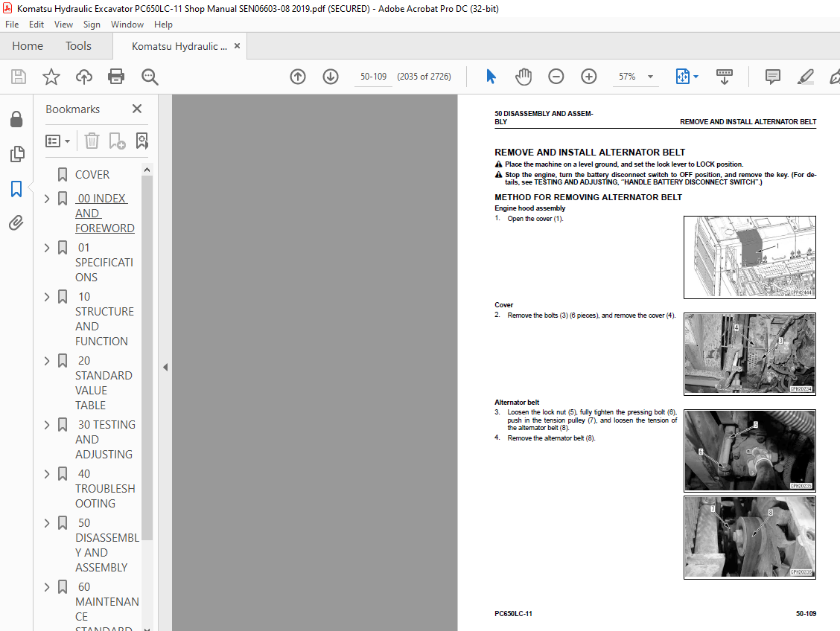This screenshot has width=840, height=631.
Task: Open the 10 STRUCTURE AND FUNCTION bookmark
Action: pyautogui.click(x=104, y=319)
